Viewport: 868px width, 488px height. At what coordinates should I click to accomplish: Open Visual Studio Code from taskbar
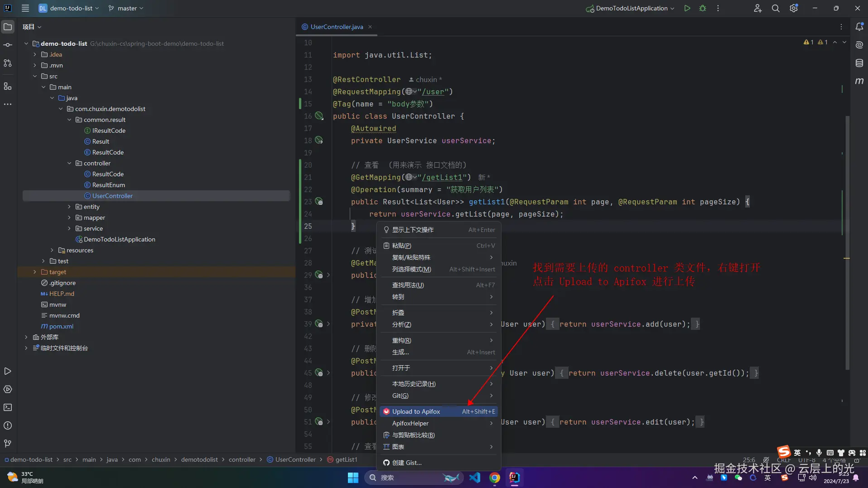pos(475,478)
